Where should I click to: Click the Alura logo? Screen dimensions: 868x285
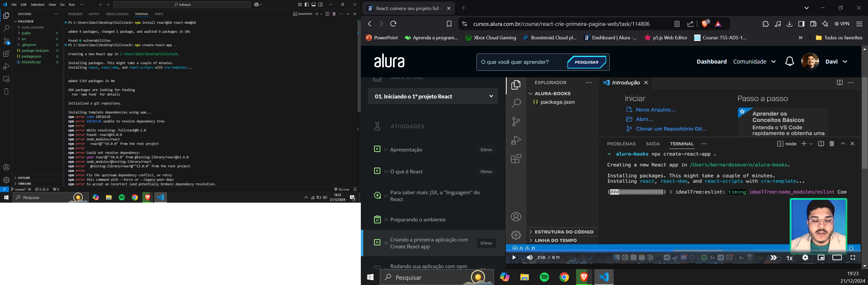click(390, 61)
